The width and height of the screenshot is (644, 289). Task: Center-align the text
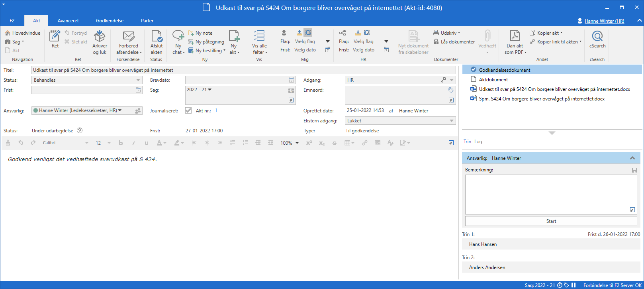(x=207, y=143)
